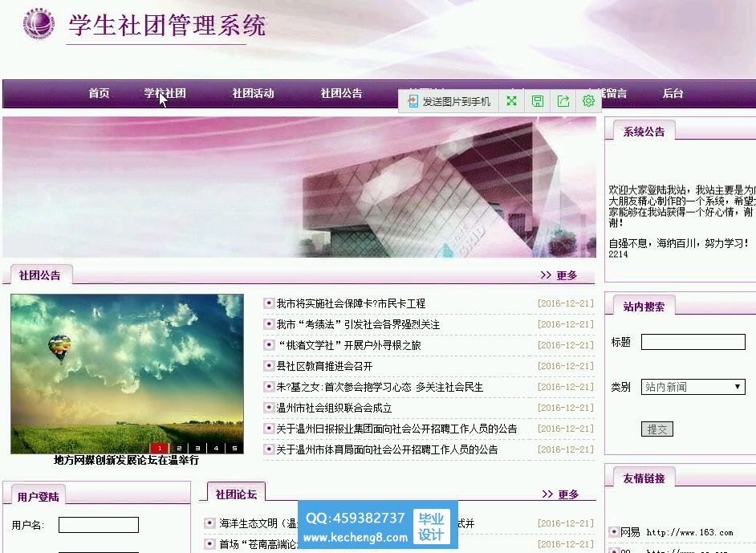Click the send-picture-to-phone icon

tap(413, 101)
